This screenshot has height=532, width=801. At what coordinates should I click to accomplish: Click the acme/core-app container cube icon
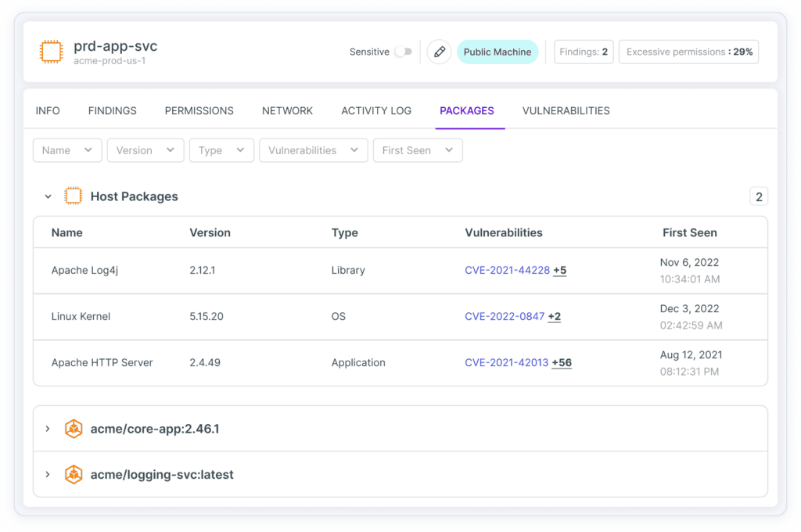tap(74, 429)
